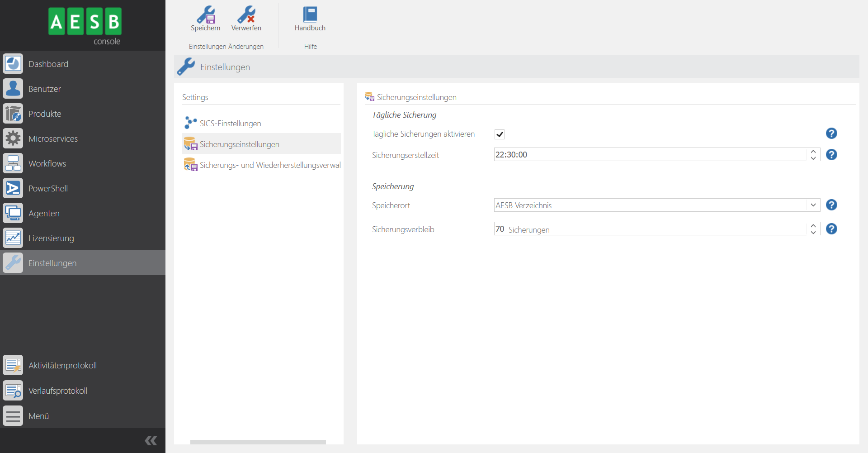Open the Handbuch help manual

[310, 15]
